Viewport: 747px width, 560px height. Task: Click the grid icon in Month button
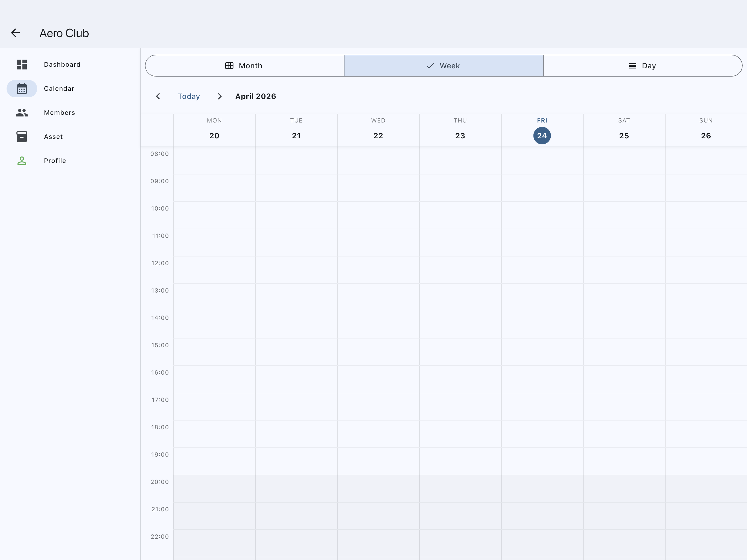pyautogui.click(x=229, y=66)
